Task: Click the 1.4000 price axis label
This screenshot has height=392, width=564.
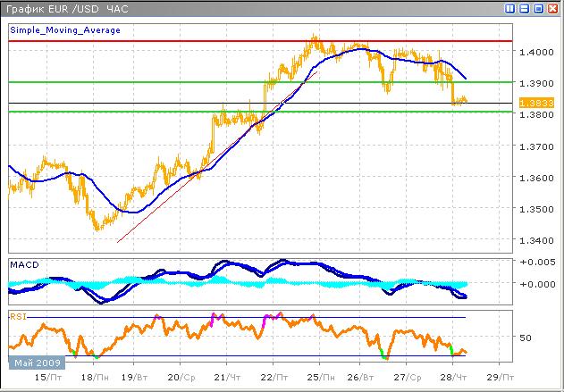Action: [534, 52]
